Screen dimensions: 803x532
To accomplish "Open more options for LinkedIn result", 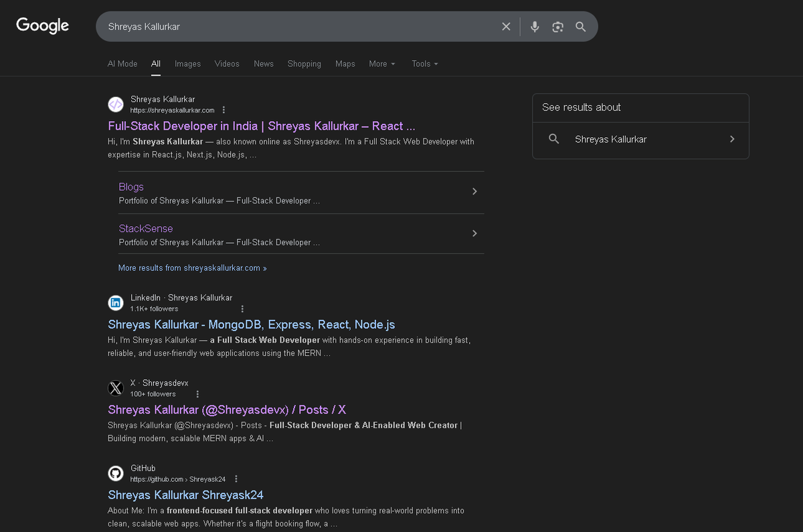I will 242,309.
